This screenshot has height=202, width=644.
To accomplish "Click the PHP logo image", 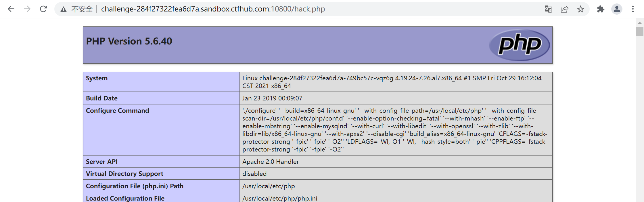I will (519, 45).
